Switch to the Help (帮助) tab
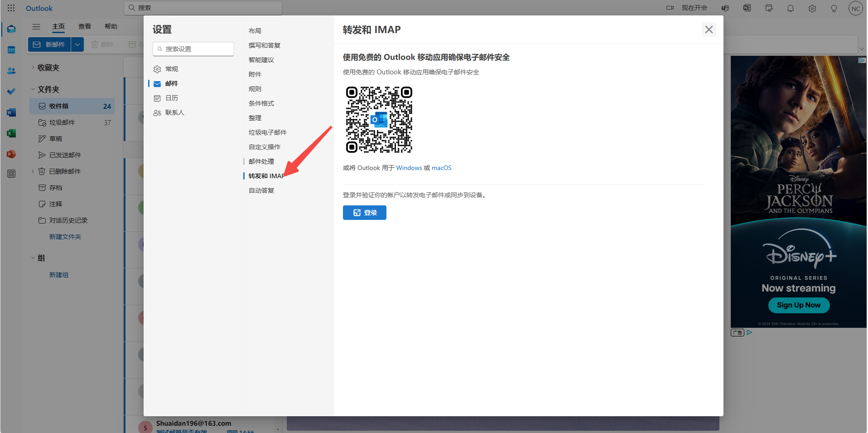 pos(111,26)
